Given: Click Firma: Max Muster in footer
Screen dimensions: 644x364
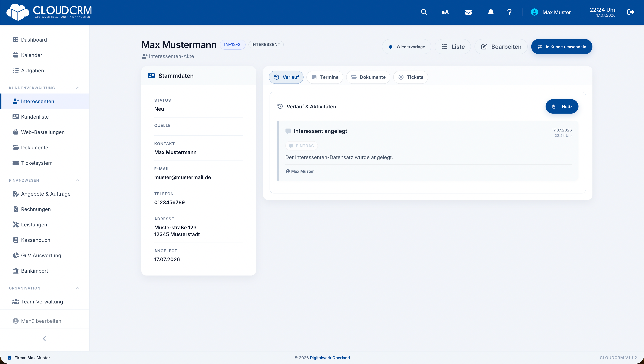Looking at the screenshot, I should 32,358.
